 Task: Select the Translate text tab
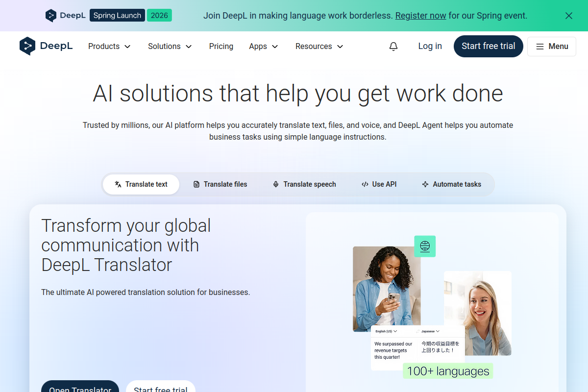tap(141, 184)
